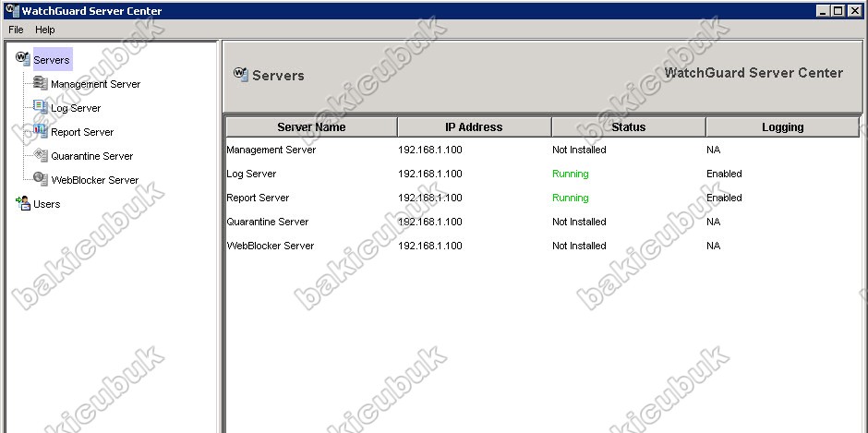Click the Management Server tree icon
The width and height of the screenshot is (868, 433).
(41, 83)
